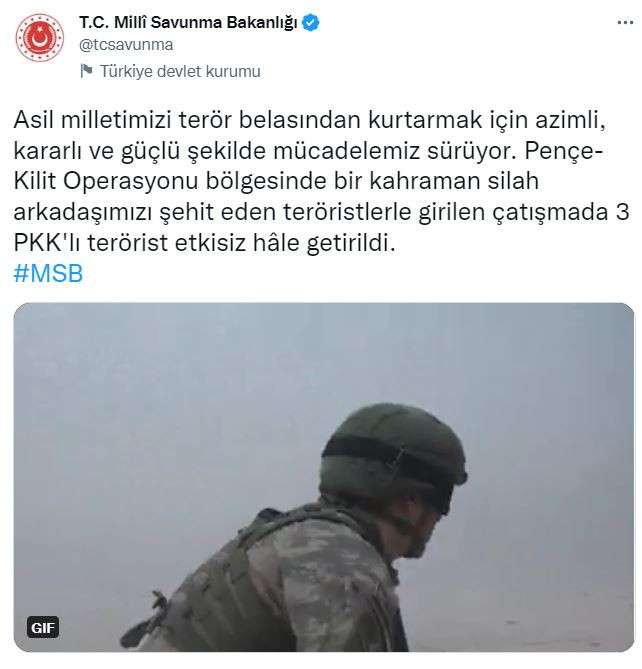The width and height of the screenshot is (642, 669).
Task: Open the Millî Savunma Bakanlığı profile avatar
Action: click(40, 38)
